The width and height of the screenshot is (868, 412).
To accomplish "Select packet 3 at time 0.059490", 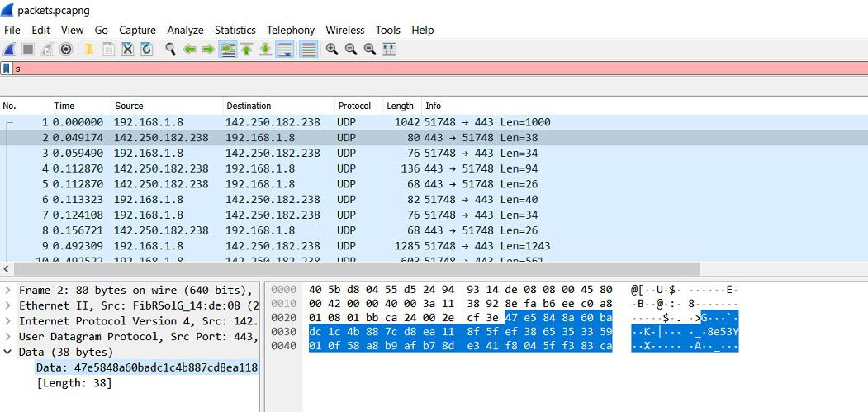I will pyautogui.click(x=434, y=154).
